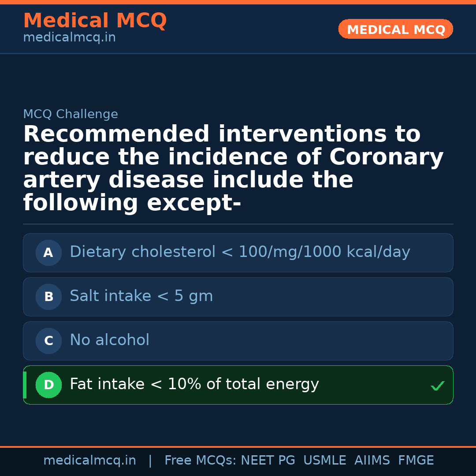The width and height of the screenshot is (476, 476).
Task: Click the green highlight bar beside option D
Action: coord(25,385)
